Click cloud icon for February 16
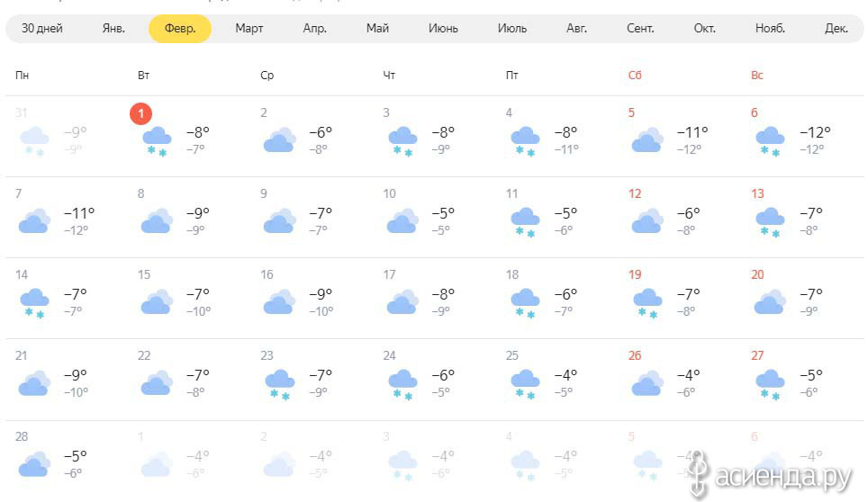The width and height of the screenshot is (868, 502). click(x=279, y=301)
